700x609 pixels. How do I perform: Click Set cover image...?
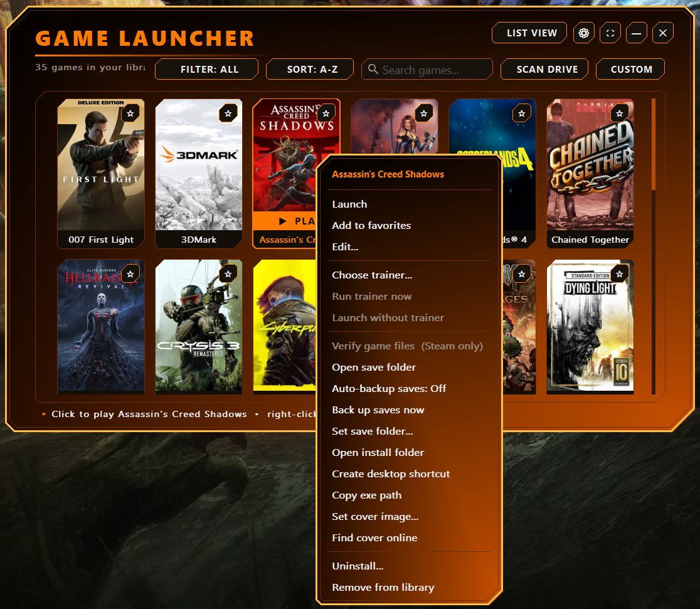(x=409, y=517)
